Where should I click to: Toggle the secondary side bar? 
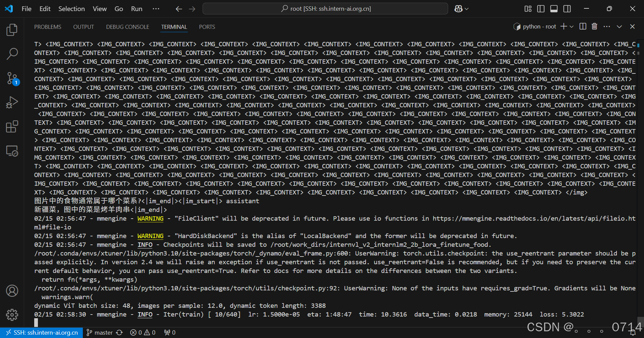click(567, 9)
